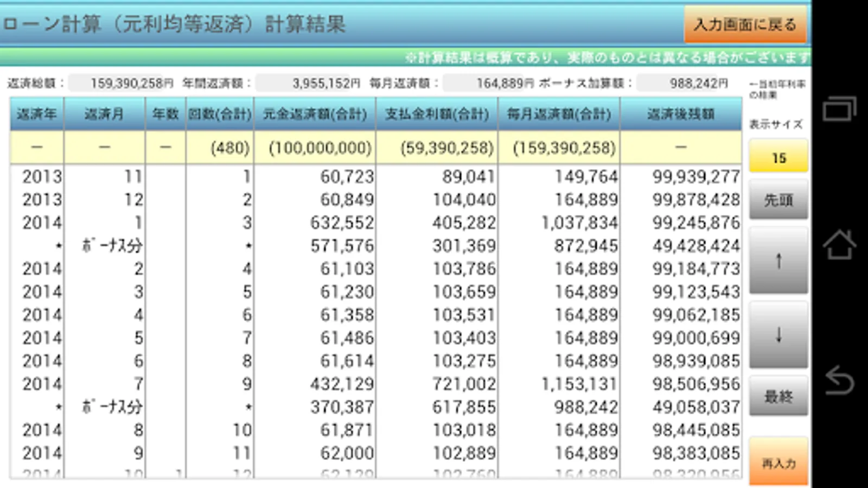The image size is (868, 488).
Task: Tap the Android back arrow icon
Action: [x=839, y=380]
